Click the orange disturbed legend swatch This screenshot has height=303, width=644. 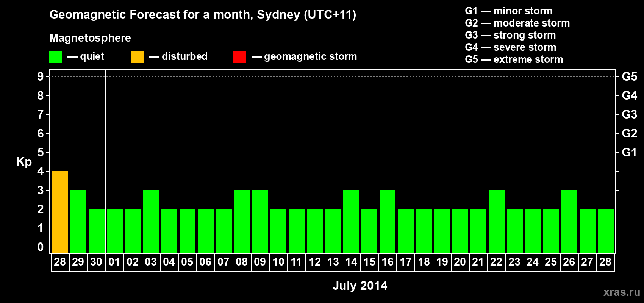(137, 57)
